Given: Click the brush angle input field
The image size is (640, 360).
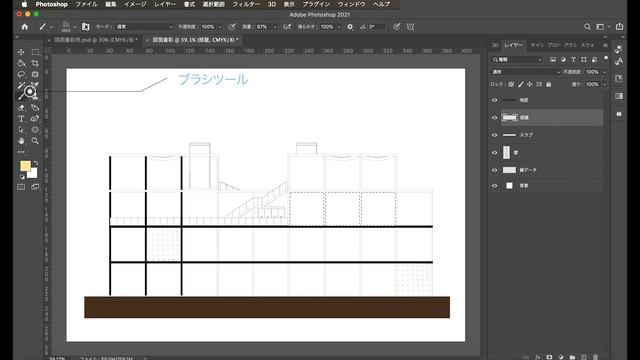Looking at the screenshot, I should 376,27.
